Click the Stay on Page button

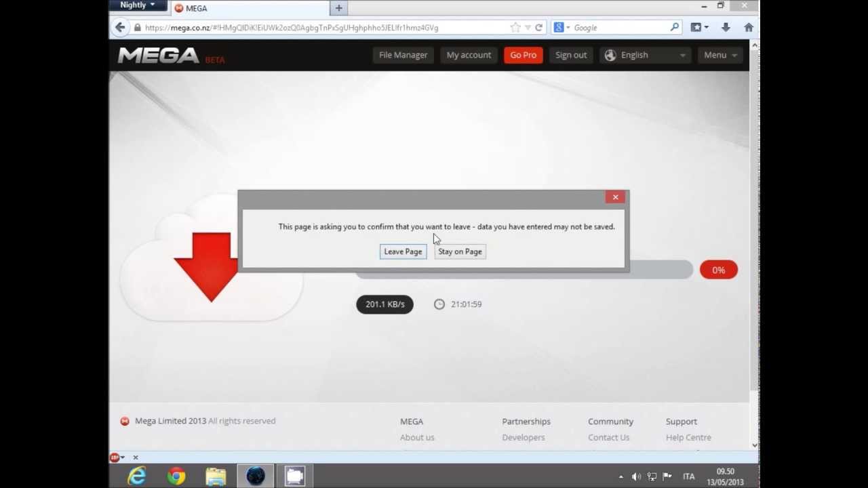pos(460,251)
